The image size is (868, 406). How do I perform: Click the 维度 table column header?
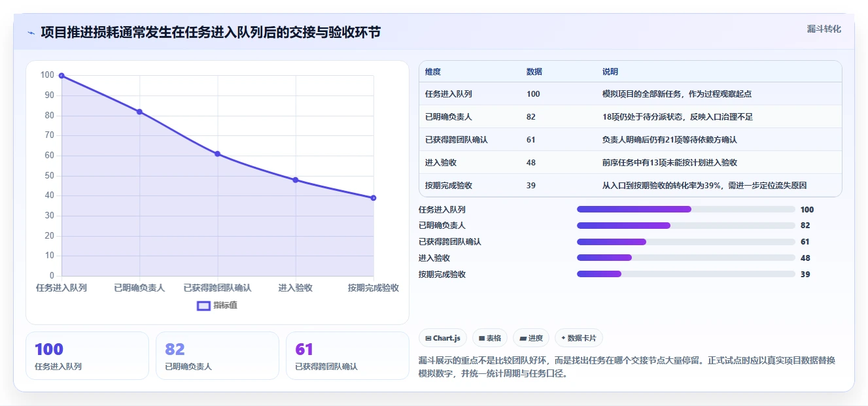coord(433,72)
